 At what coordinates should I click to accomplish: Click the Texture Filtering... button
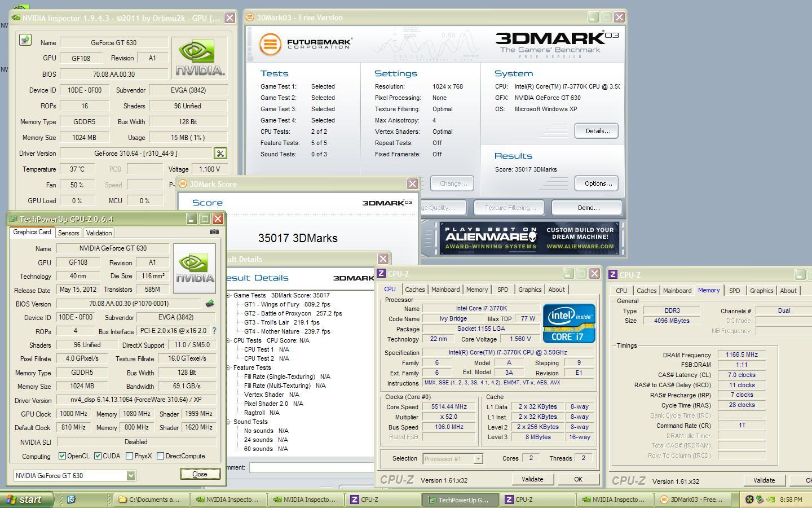[509, 208]
